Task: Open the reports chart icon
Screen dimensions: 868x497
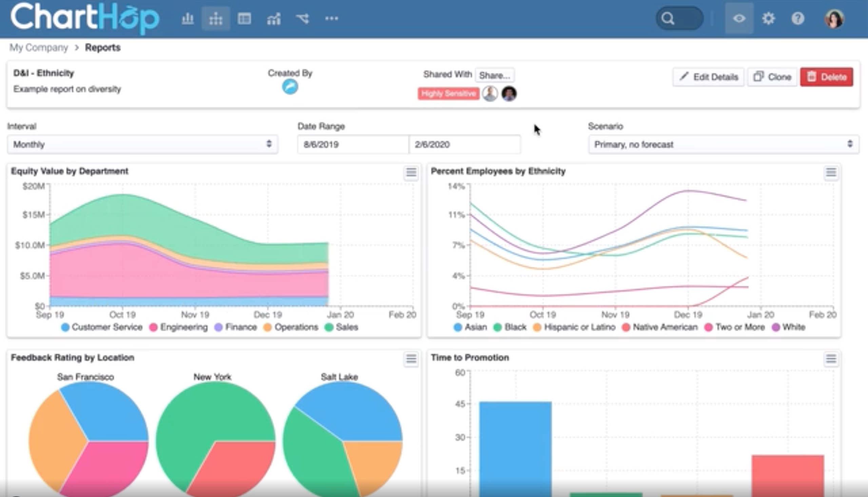Action: pos(274,18)
